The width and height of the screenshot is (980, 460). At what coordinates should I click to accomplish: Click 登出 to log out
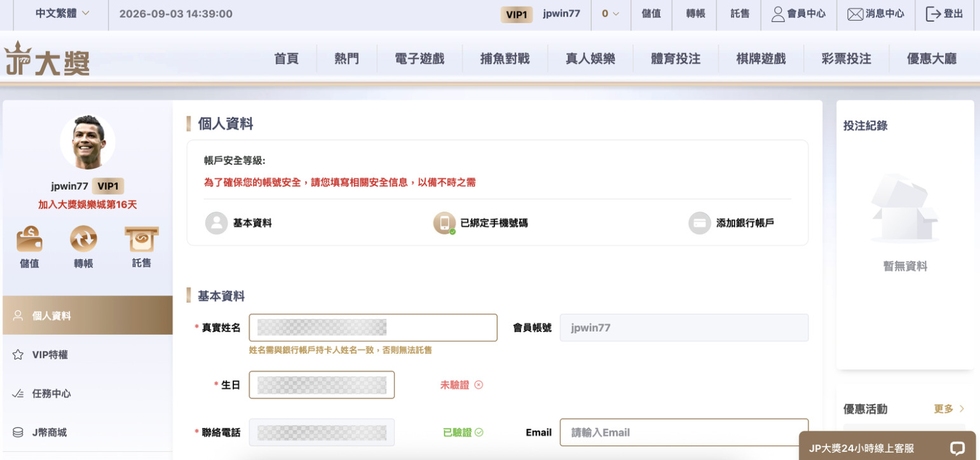point(944,14)
